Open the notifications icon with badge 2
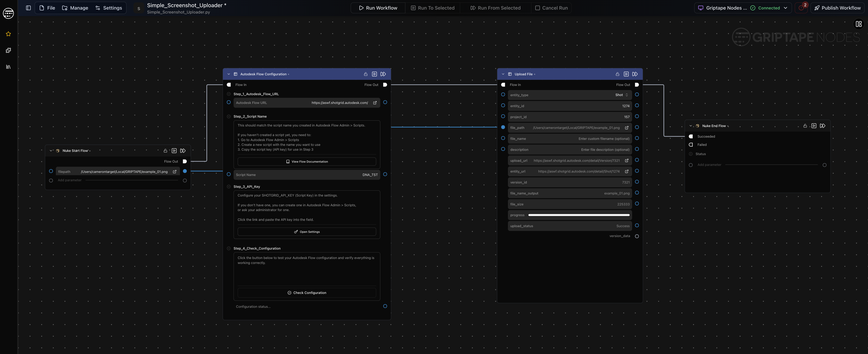 pyautogui.click(x=801, y=8)
